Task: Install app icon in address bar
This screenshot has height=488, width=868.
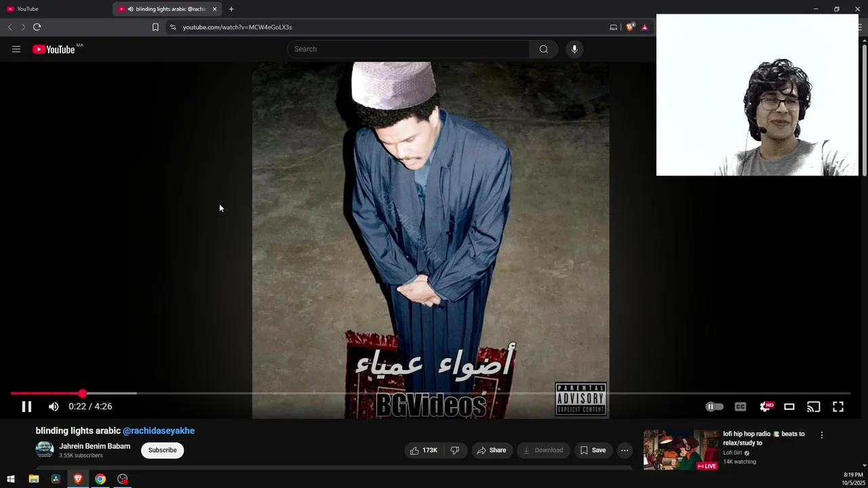Action: pos(614,27)
